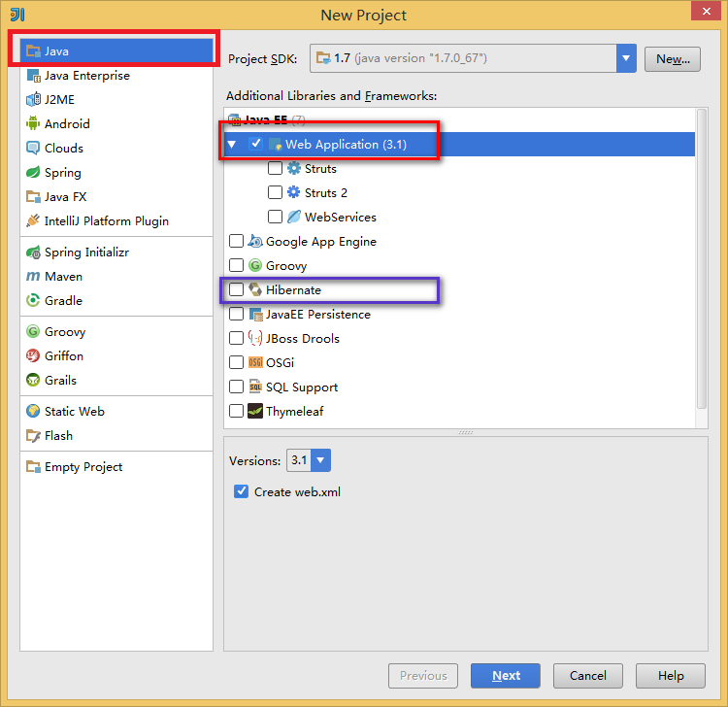The height and width of the screenshot is (707, 728).
Task: Open the Versions 3.1 dropdown
Action: pyautogui.click(x=320, y=460)
